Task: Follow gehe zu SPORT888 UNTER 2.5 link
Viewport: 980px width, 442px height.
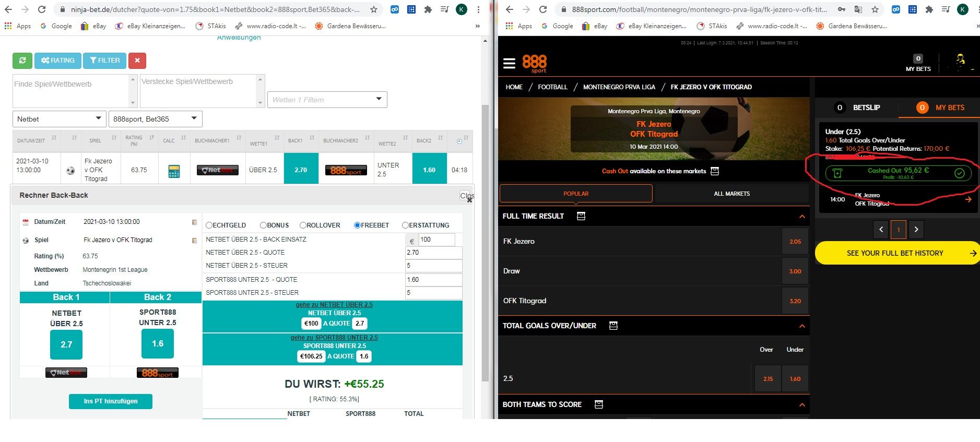Action: point(334,338)
